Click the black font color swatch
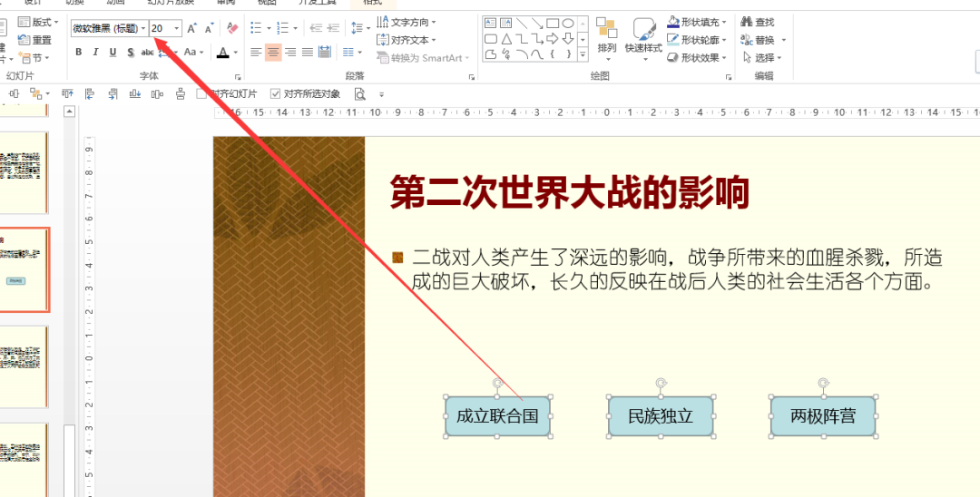The height and width of the screenshot is (497, 980). pos(223,53)
